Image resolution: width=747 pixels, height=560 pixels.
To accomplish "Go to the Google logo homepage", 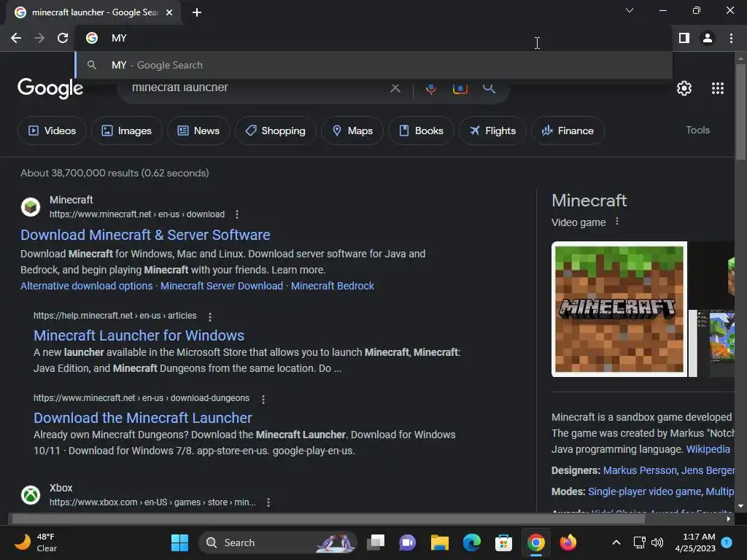I will point(50,88).
